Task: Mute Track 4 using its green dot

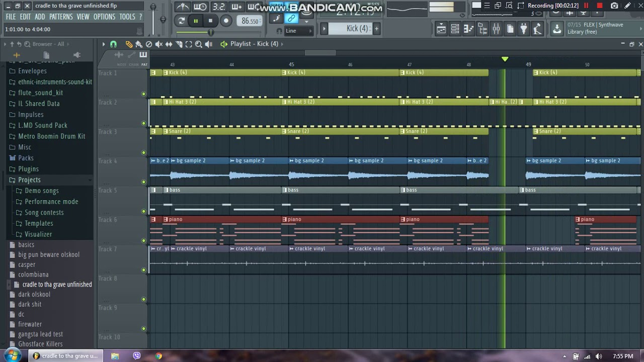Action: [143, 182]
